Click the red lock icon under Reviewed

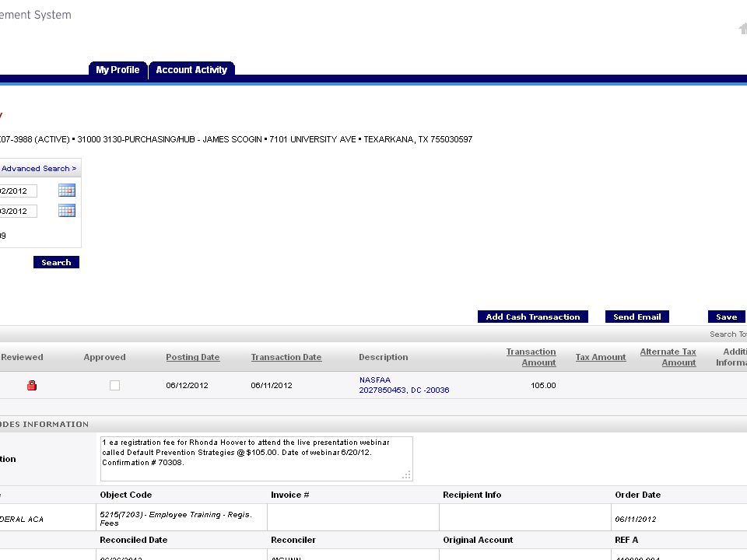pyautogui.click(x=32, y=385)
